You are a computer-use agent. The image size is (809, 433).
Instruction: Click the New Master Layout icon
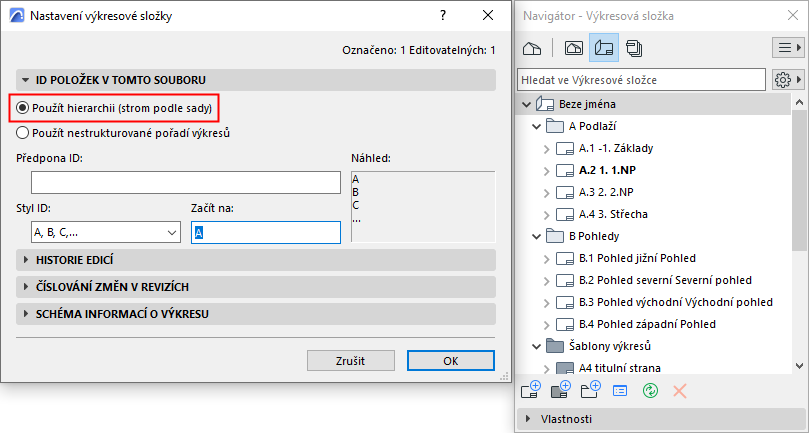point(560,390)
